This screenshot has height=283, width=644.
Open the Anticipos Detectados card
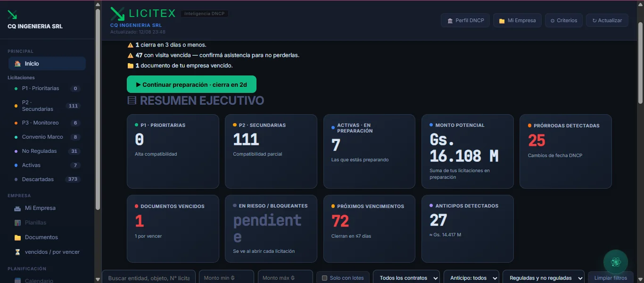pos(467,229)
